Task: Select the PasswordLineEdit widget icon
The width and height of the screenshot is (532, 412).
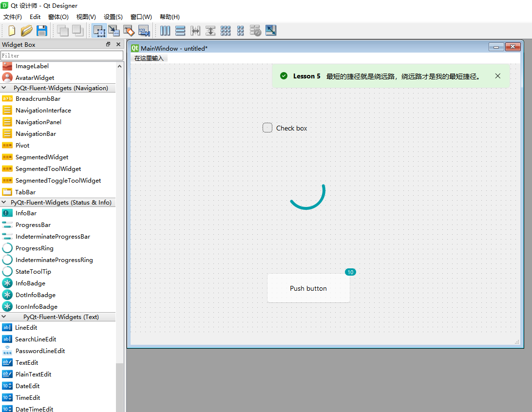Action: click(x=7, y=351)
